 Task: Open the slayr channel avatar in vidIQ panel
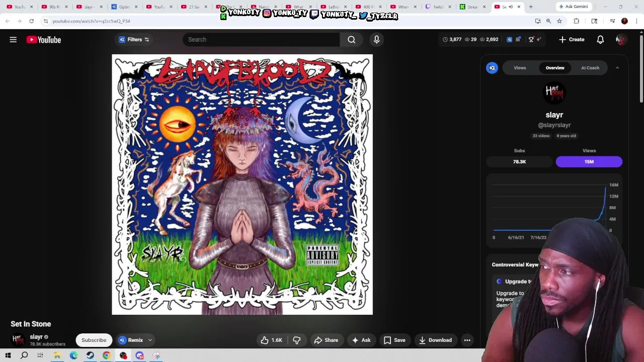click(x=554, y=93)
